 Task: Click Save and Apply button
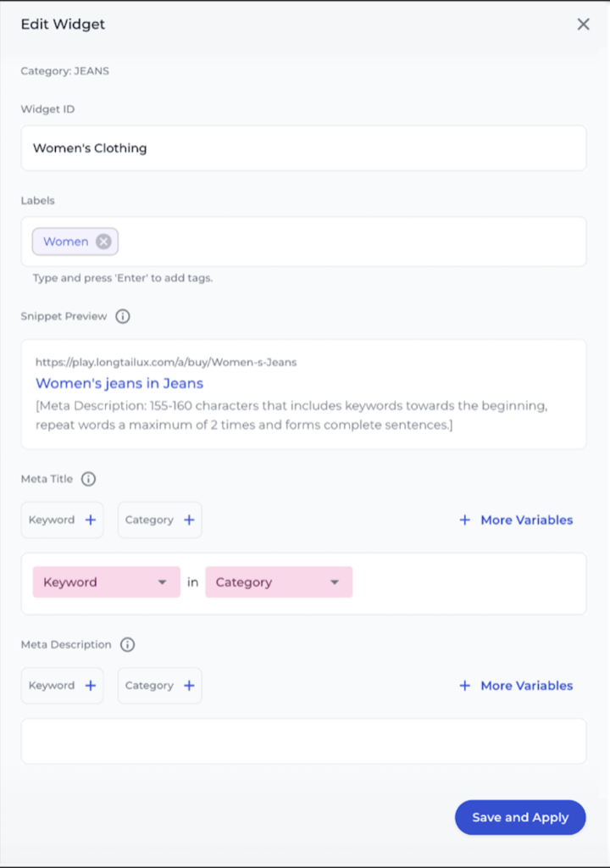[520, 817]
